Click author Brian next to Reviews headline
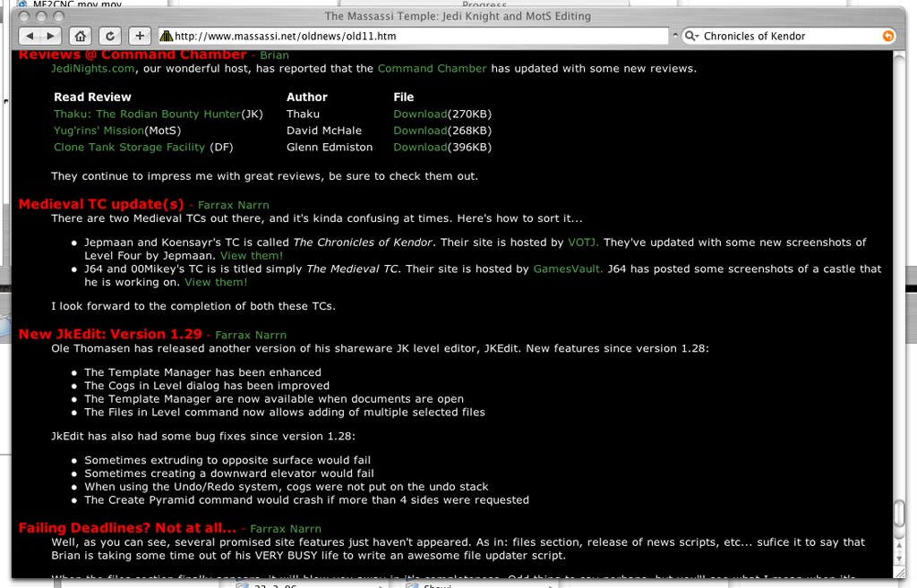 pyautogui.click(x=274, y=55)
